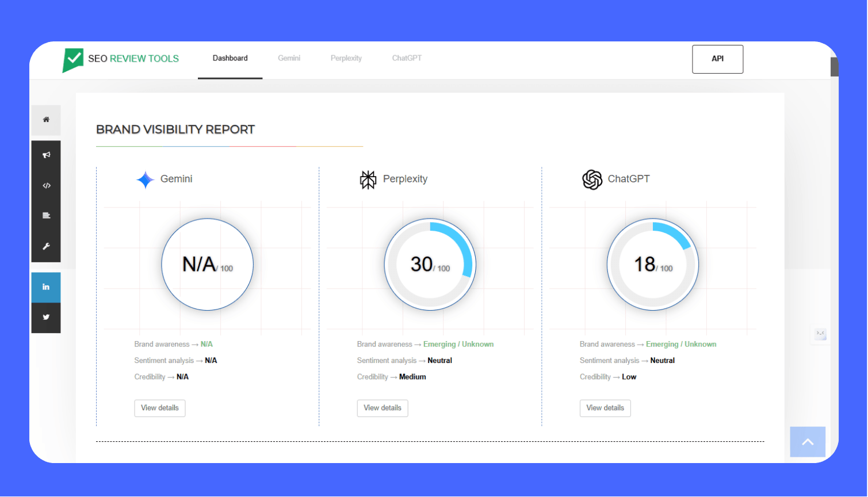Click the API button
This screenshot has height=497, width=868.
tap(717, 59)
